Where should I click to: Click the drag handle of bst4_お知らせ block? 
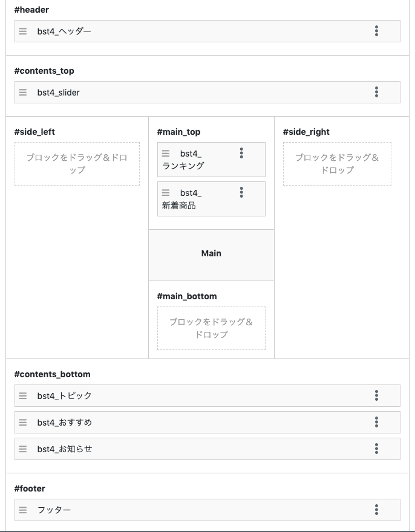[22, 449]
